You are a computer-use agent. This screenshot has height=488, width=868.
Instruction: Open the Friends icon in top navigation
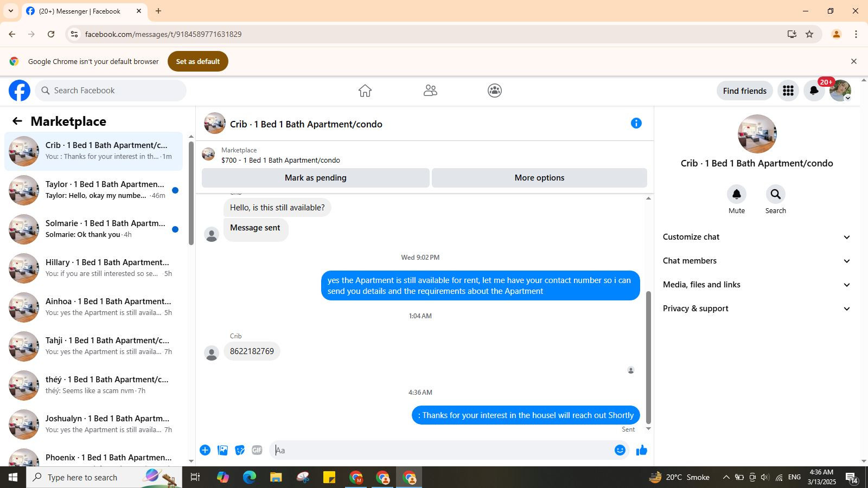430,91
